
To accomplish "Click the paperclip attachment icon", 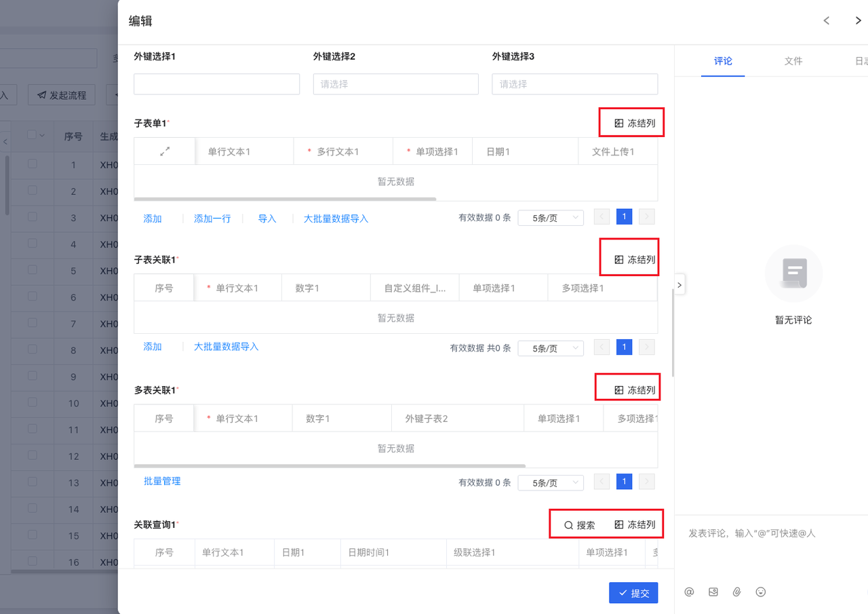I will (x=736, y=592).
